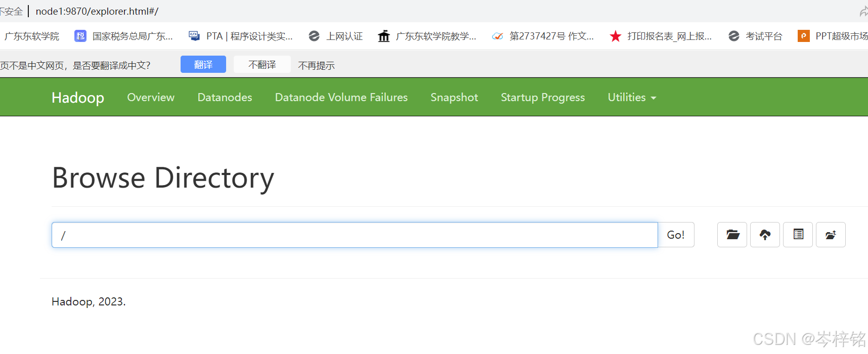This screenshot has width=868, height=354.
Task: Click the browser address bar URL
Action: pyautogui.click(x=97, y=11)
